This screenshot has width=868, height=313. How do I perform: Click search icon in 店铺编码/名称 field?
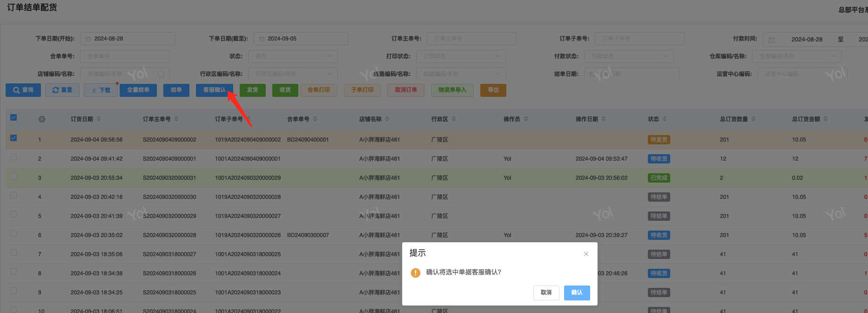click(161, 74)
